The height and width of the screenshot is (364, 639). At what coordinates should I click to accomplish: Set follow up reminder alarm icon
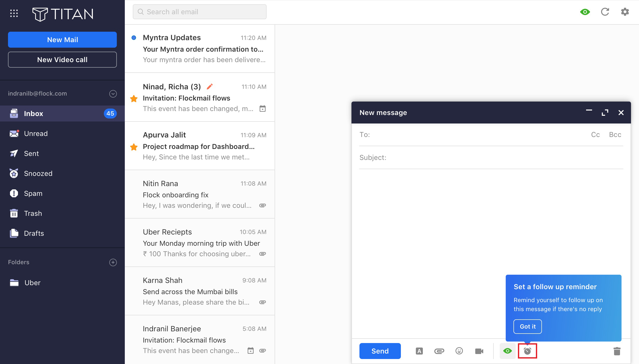pos(527,351)
